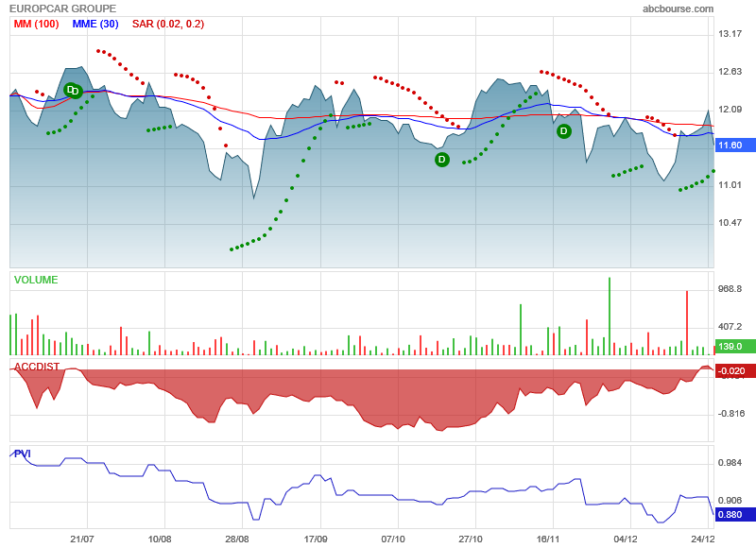This screenshot has width=756, height=548.
Task: Click the 10/08 date axis label
Action: click(160, 539)
